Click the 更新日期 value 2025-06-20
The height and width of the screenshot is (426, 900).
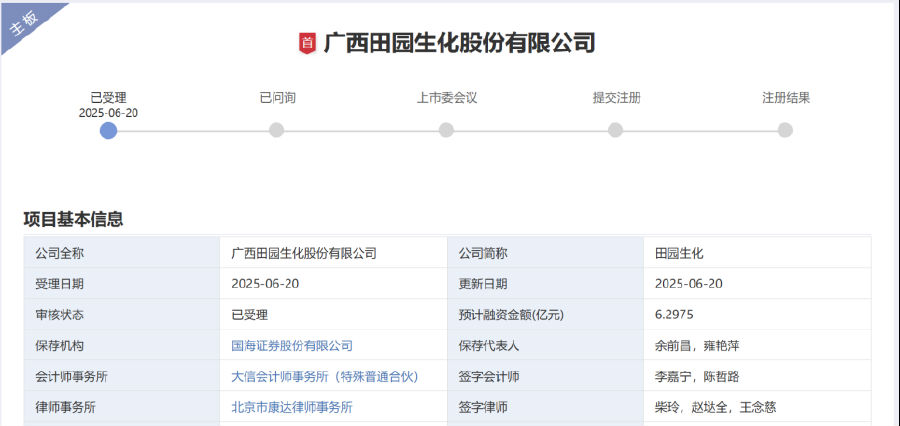point(689,284)
